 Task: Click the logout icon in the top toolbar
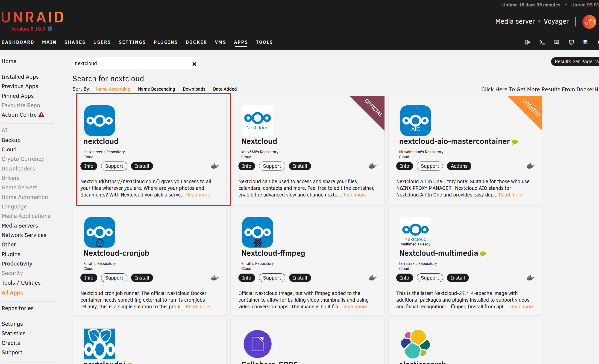point(527,42)
